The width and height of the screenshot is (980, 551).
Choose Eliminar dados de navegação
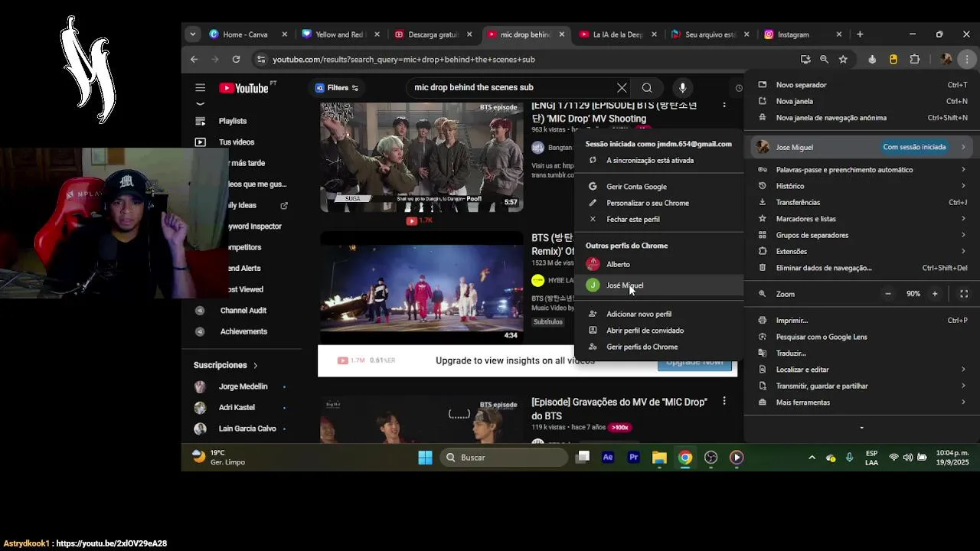(861, 268)
